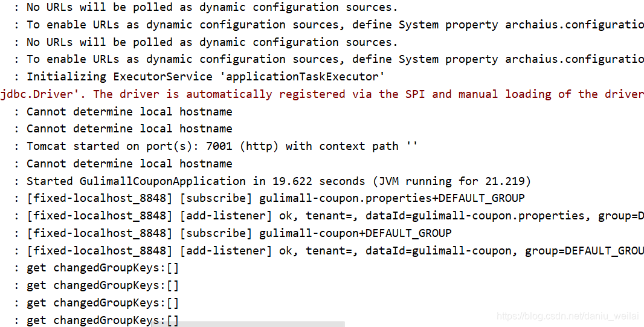This screenshot has width=644, height=327.
Task: Click the "Initializing ExecutorService 'applicationTaskExecutor'" log line
Action: tap(199, 77)
